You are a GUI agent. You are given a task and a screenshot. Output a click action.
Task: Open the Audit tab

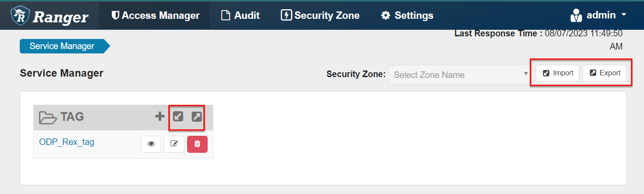pos(240,16)
